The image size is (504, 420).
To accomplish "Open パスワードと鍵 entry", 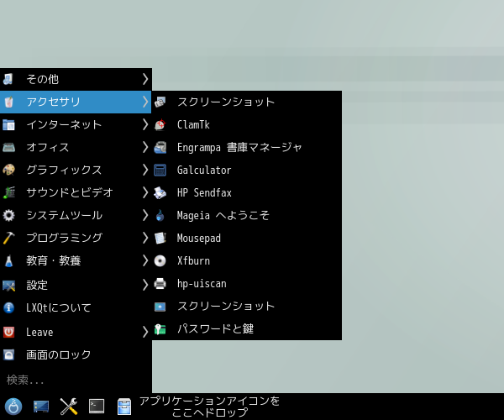I will [x=247, y=328].
